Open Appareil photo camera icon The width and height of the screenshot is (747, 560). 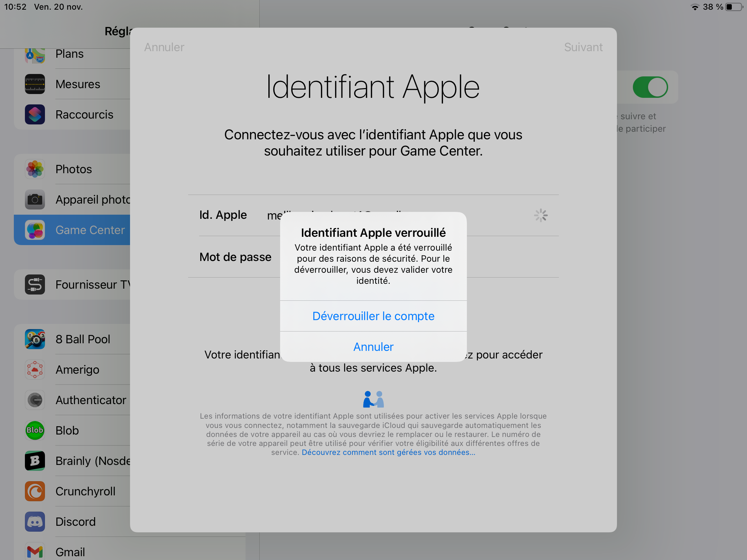35,199
